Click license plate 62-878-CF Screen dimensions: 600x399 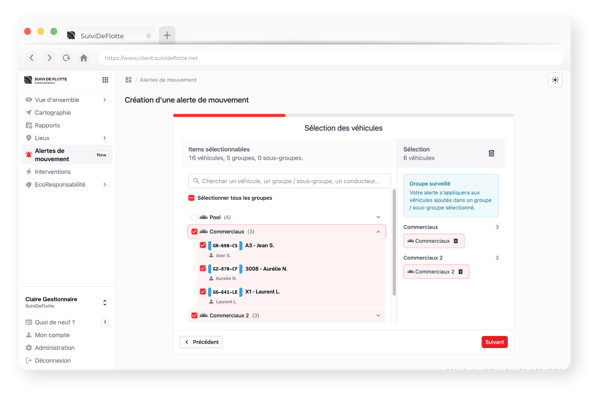coord(225,269)
